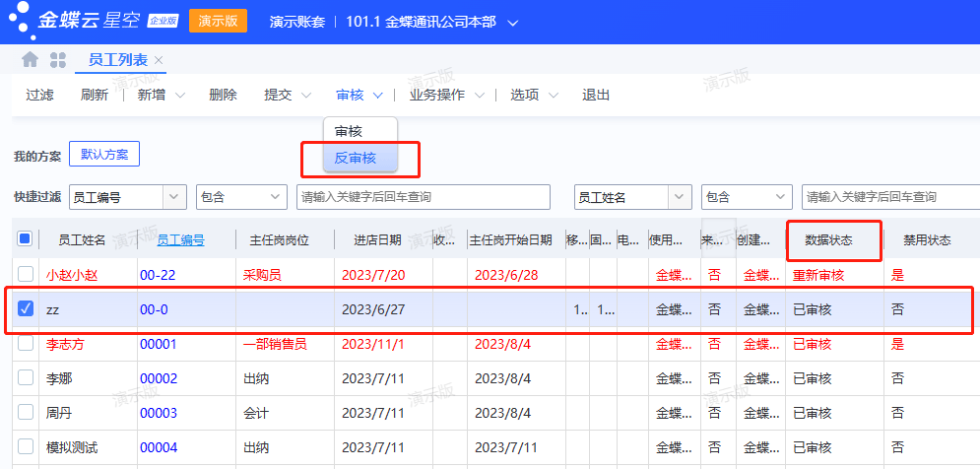Click the name cell 小赵小赵
This screenshot has width=980, height=469.
point(72,275)
